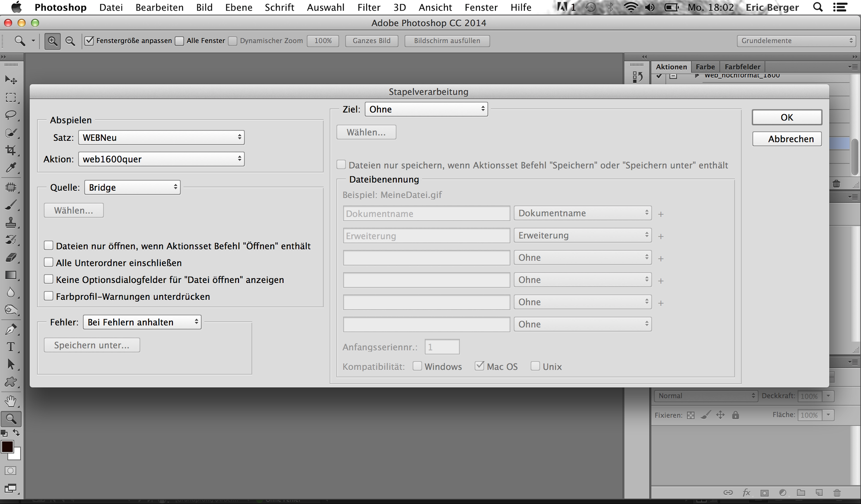Open the Grundelemente workspace dropdown
This screenshot has width=861, height=504.
pos(796,41)
